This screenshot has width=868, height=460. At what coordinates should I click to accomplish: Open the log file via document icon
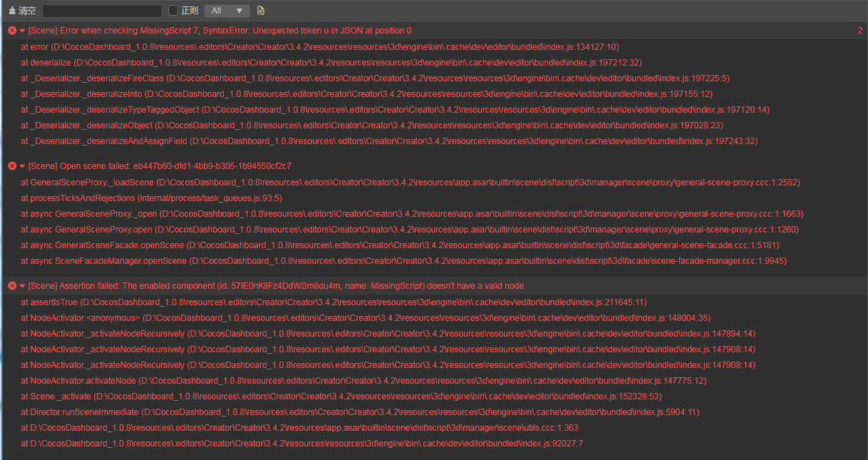point(261,11)
